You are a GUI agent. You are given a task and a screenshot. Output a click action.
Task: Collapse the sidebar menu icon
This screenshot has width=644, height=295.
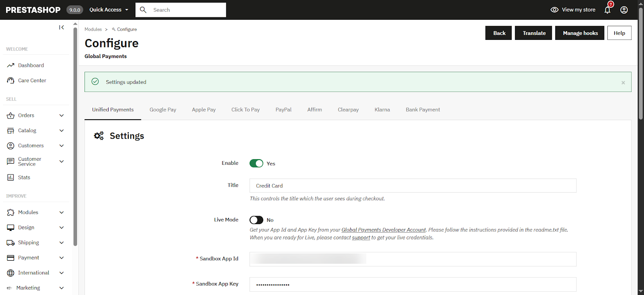(62, 27)
